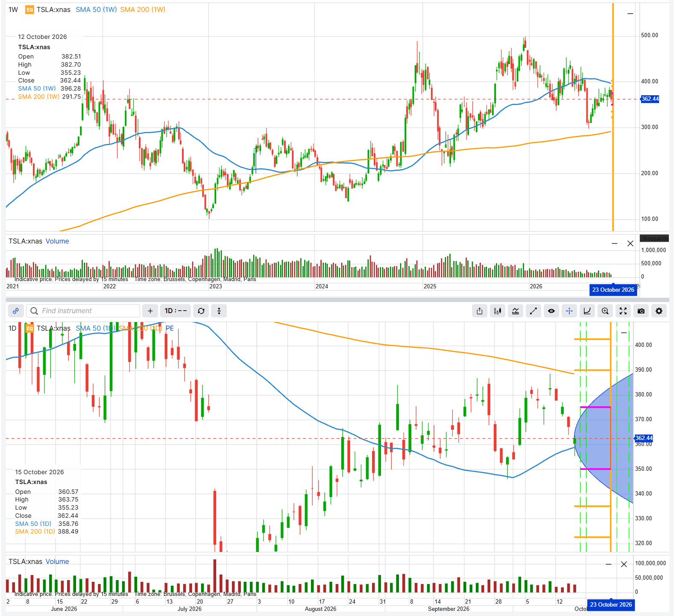Click the September 2026 axis label
This screenshot has width=674, height=616.
pos(448,609)
